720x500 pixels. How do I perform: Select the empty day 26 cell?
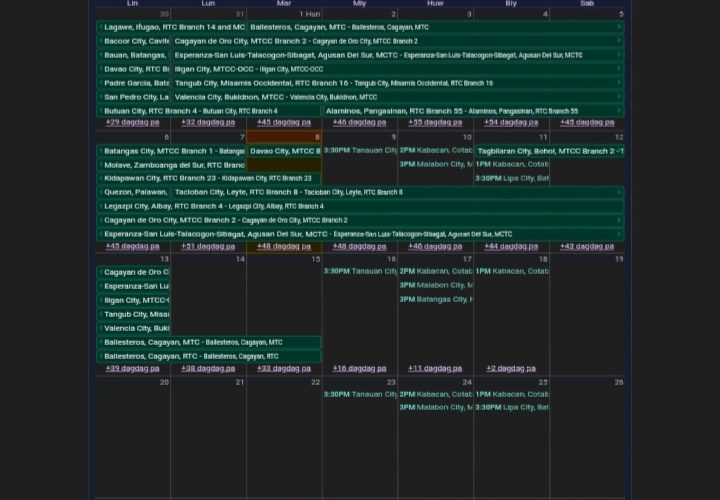pyautogui.click(x=587, y=440)
